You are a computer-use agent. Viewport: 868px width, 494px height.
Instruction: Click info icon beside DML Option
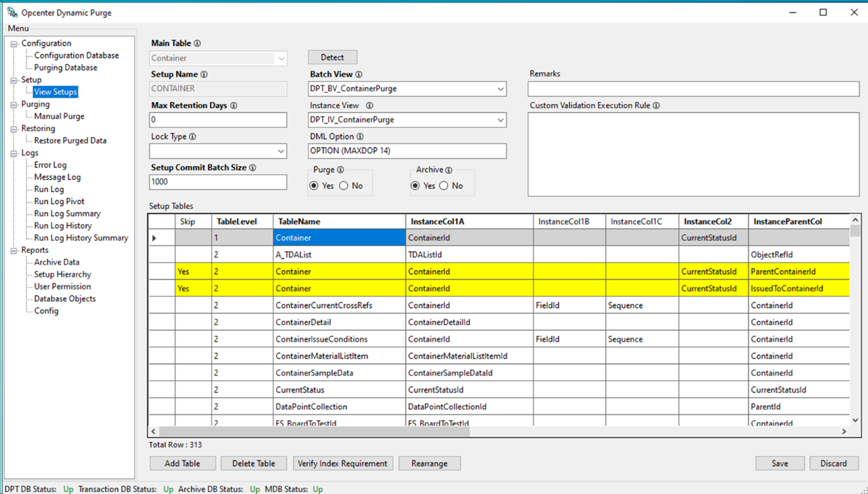[360, 137]
